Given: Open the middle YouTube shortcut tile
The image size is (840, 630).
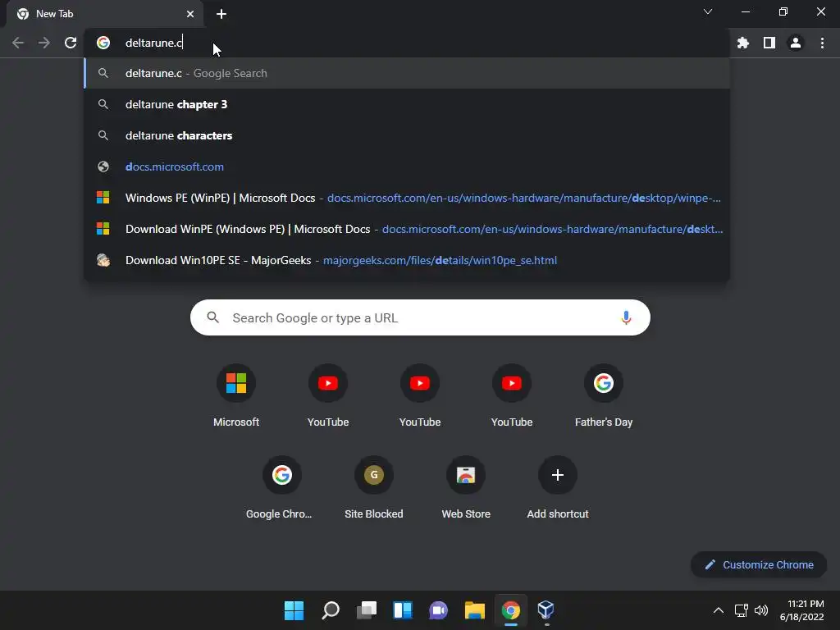Looking at the screenshot, I should pos(420,395).
